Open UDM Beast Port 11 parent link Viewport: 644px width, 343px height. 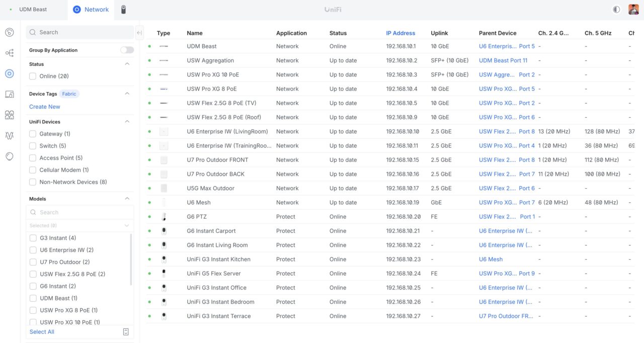(503, 60)
